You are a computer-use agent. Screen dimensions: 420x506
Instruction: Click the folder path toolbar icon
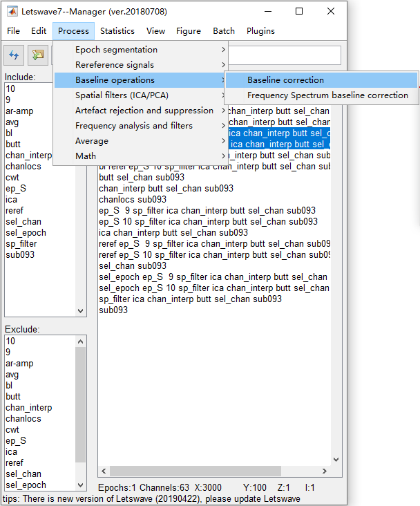click(38, 55)
